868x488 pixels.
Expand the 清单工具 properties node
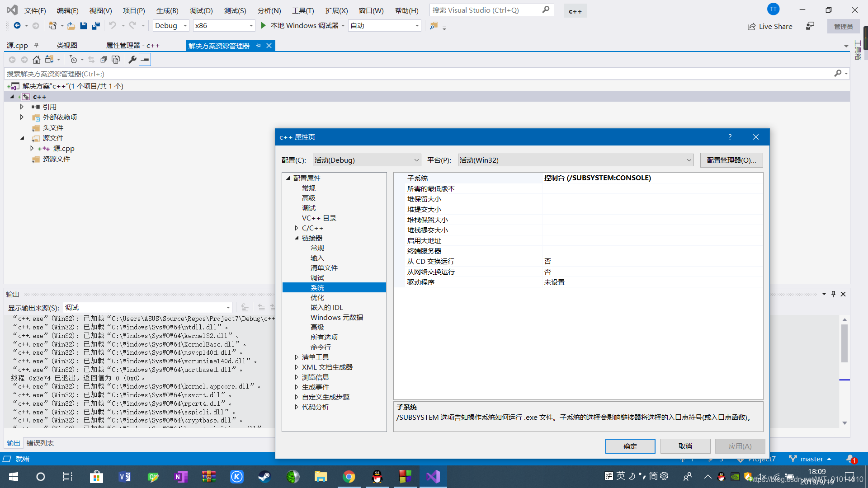point(297,357)
